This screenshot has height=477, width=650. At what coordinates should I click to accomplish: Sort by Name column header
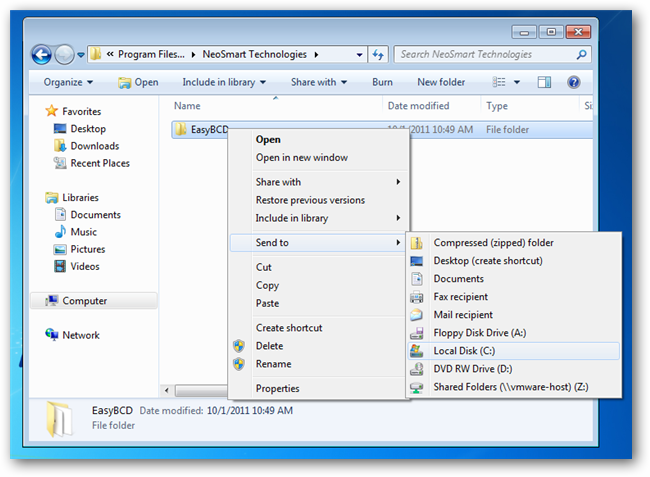pos(187,106)
